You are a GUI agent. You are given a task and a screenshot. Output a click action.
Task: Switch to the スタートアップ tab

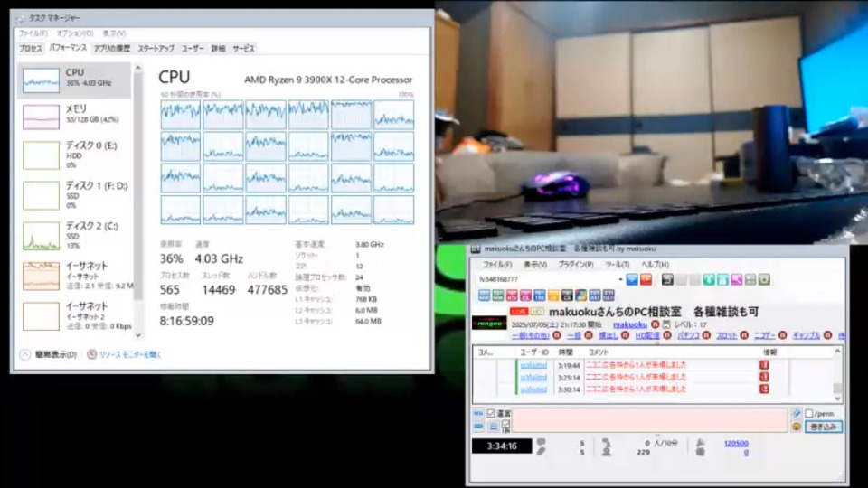(156, 49)
